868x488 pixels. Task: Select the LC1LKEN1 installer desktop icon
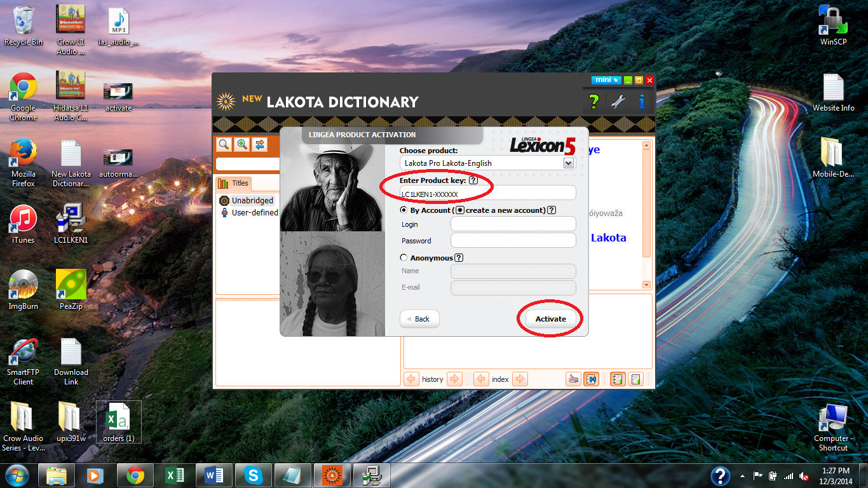point(71,224)
